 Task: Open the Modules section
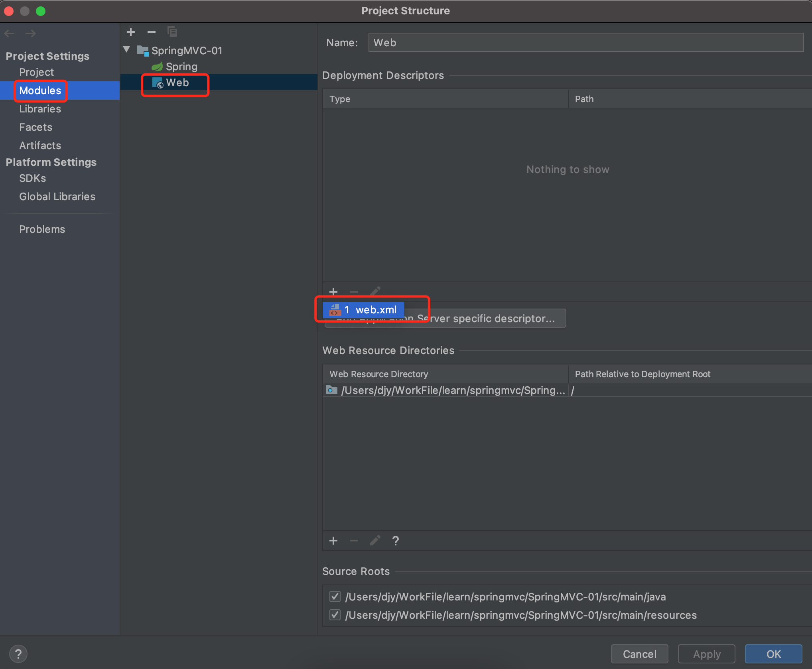(x=40, y=91)
